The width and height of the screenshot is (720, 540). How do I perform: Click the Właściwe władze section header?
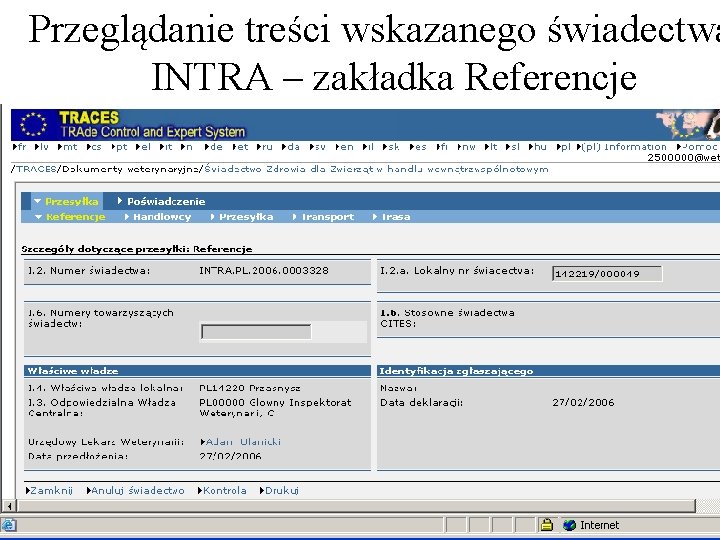pyautogui.click(x=197, y=371)
